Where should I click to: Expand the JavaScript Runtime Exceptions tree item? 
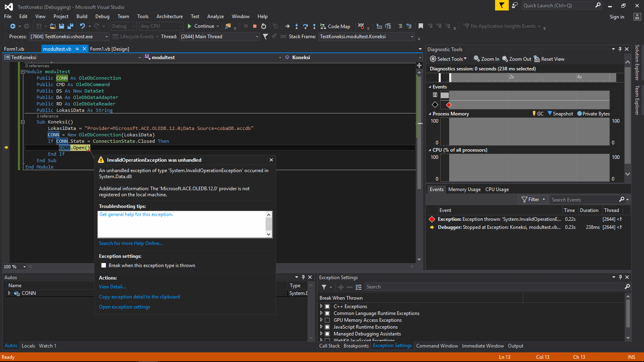(321, 327)
